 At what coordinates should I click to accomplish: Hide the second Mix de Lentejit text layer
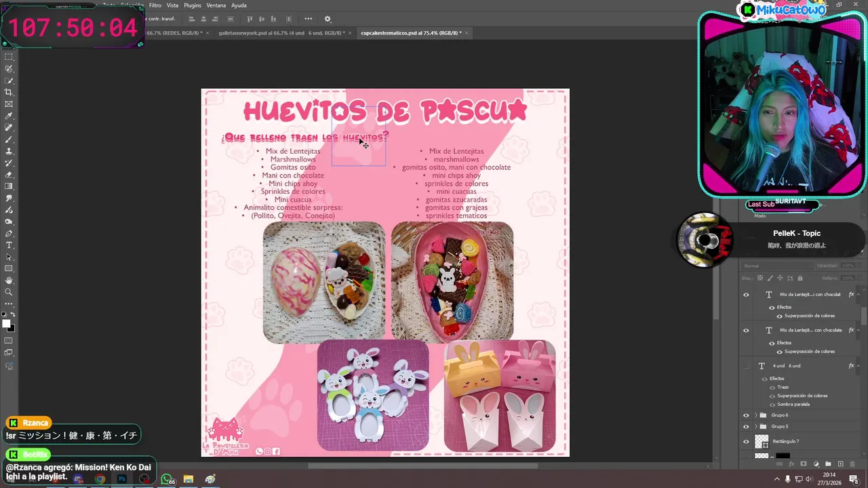(746, 331)
